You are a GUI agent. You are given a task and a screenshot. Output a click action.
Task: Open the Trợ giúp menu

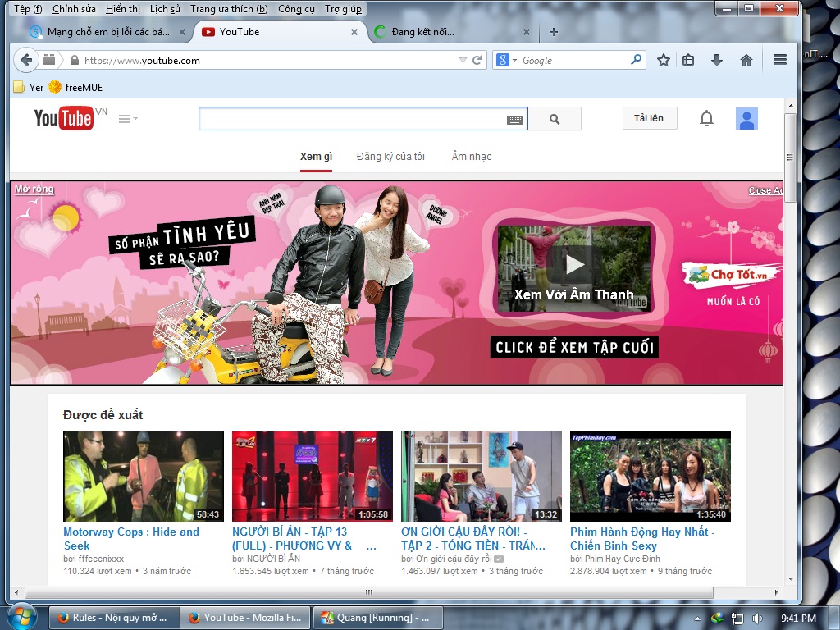click(343, 9)
